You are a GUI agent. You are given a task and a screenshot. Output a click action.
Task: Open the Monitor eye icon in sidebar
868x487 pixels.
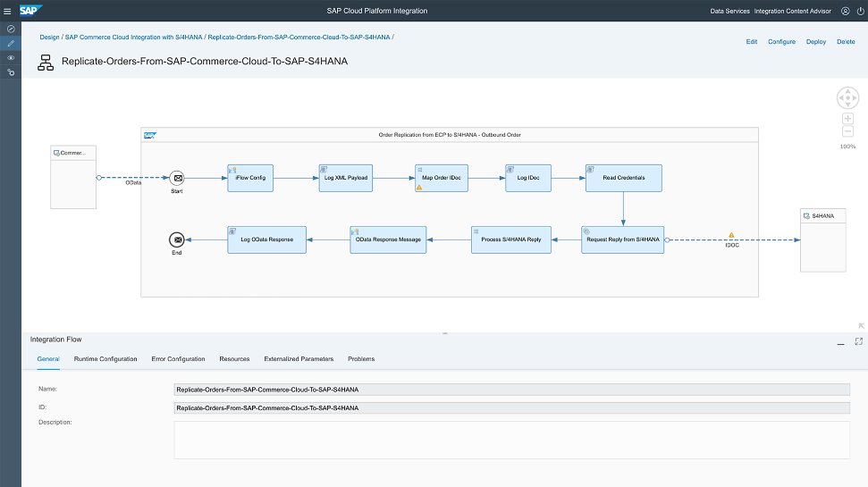pos(11,57)
